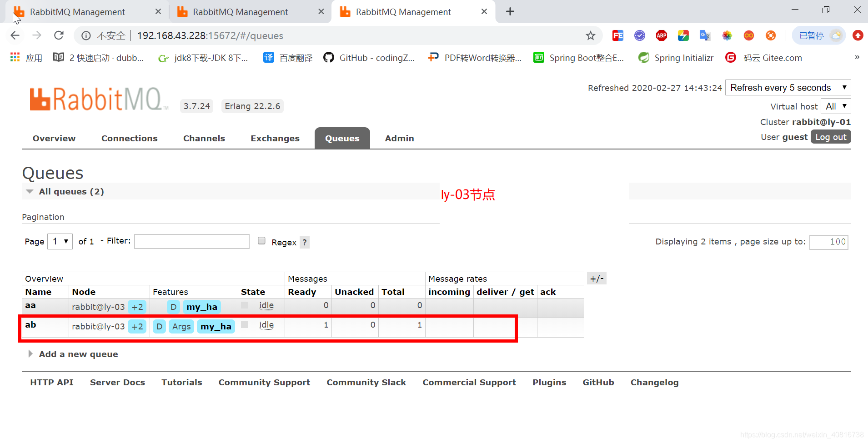Viewport: 868px width, 443px height.
Task: Show more bookmarks chevron
Action: (x=857, y=57)
